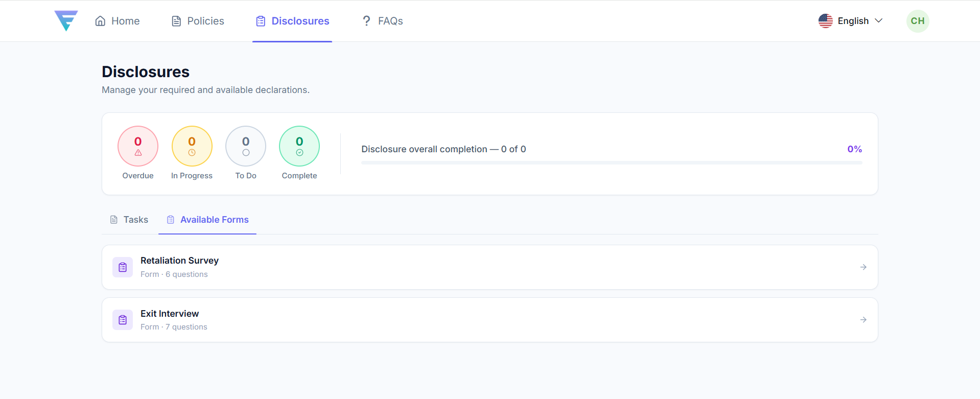Click "Manage your required and available declarations." text
Screen dimensions: 980x399
click(205, 90)
